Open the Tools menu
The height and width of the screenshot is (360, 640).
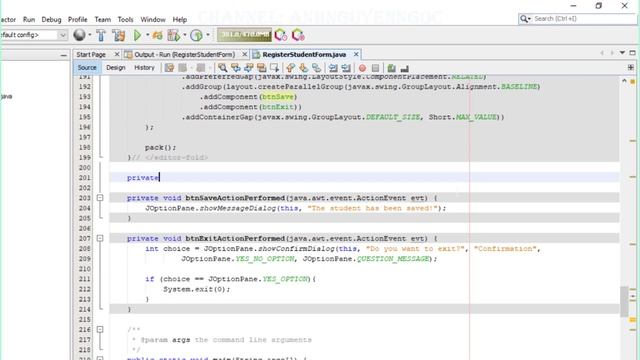(125, 20)
